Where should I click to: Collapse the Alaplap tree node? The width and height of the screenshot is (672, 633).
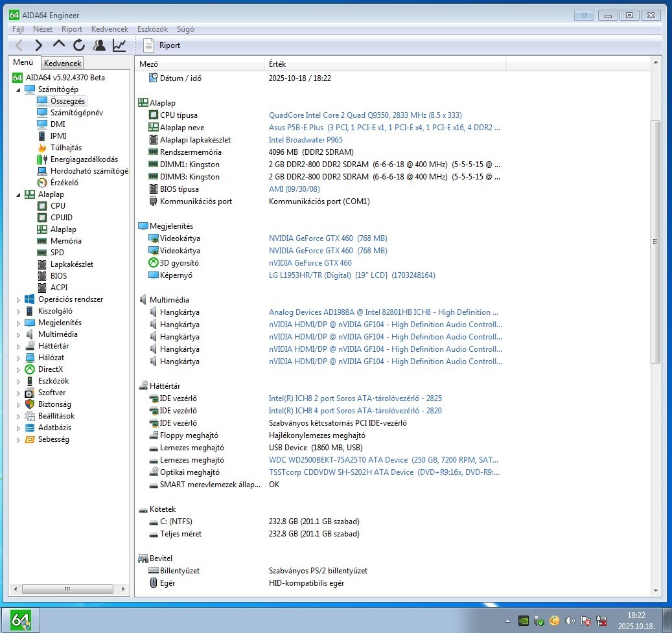point(18,194)
